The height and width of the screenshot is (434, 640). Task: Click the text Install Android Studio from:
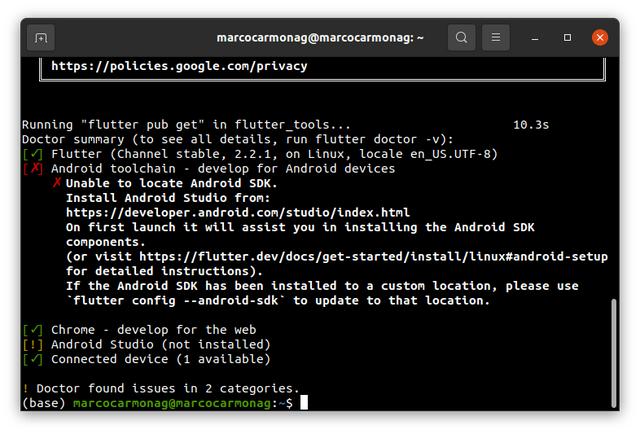coord(168,198)
